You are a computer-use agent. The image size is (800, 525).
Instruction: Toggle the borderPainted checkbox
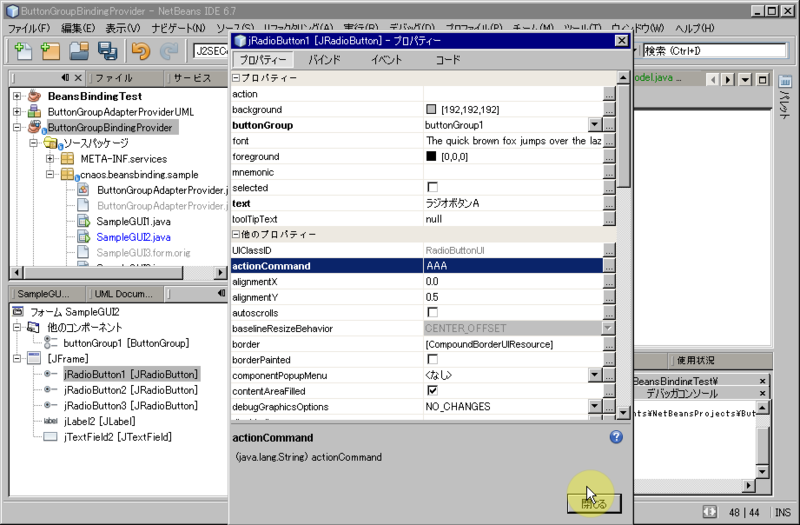point(432,359)
